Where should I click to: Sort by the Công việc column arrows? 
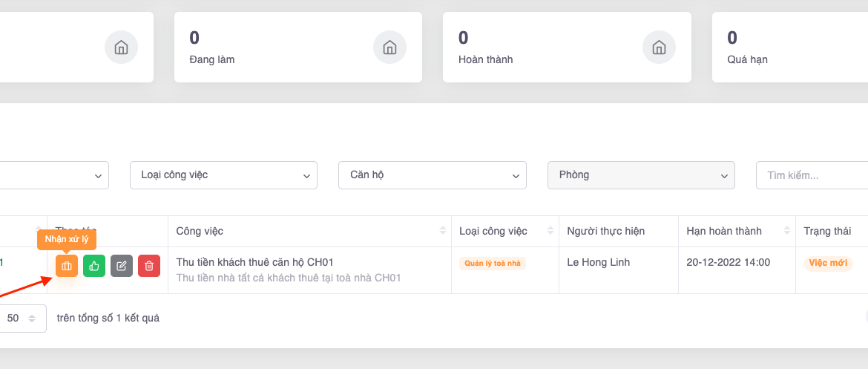click(443, 231)
